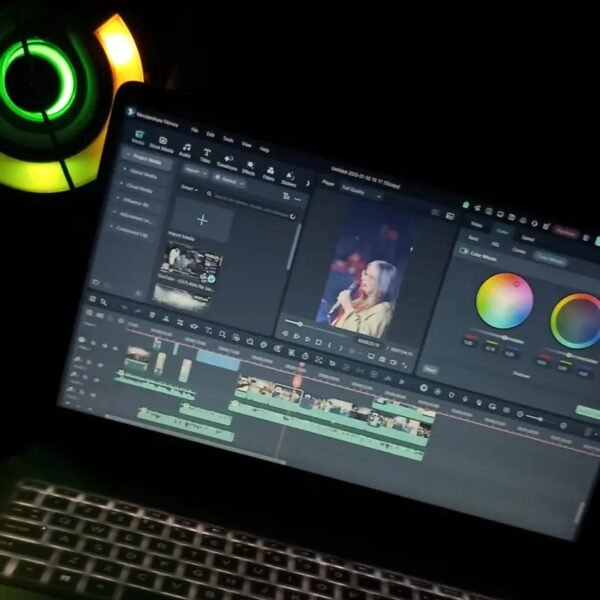This screenshot has width=600, height=600.
Task: Toggle the Color Wheels switch
Action: [464, 251]
